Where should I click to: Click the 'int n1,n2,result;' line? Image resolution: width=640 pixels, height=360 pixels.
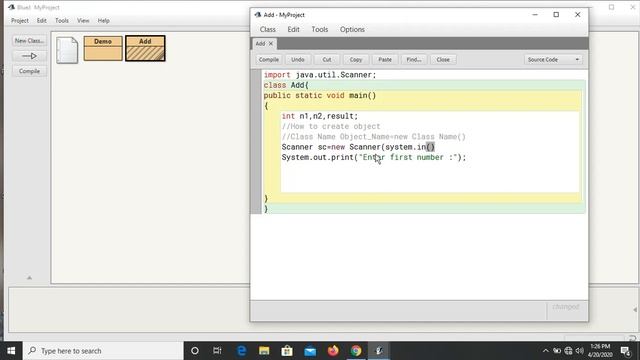320,116
